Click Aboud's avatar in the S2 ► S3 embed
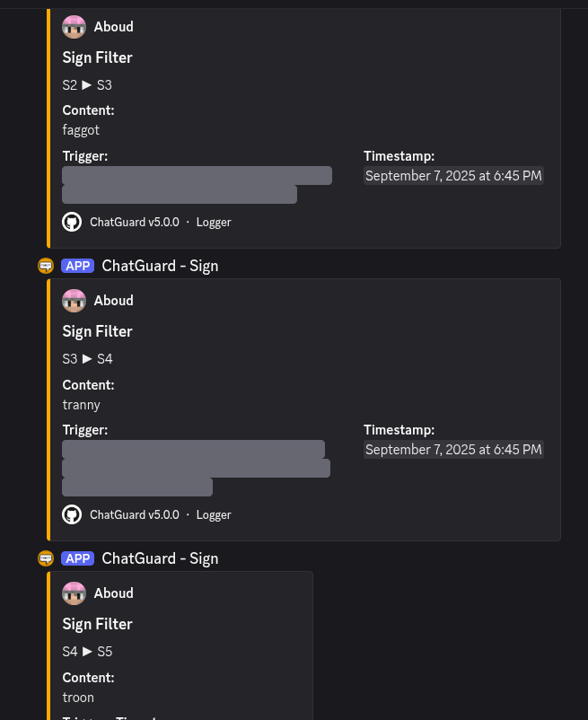 pos(74,27)
